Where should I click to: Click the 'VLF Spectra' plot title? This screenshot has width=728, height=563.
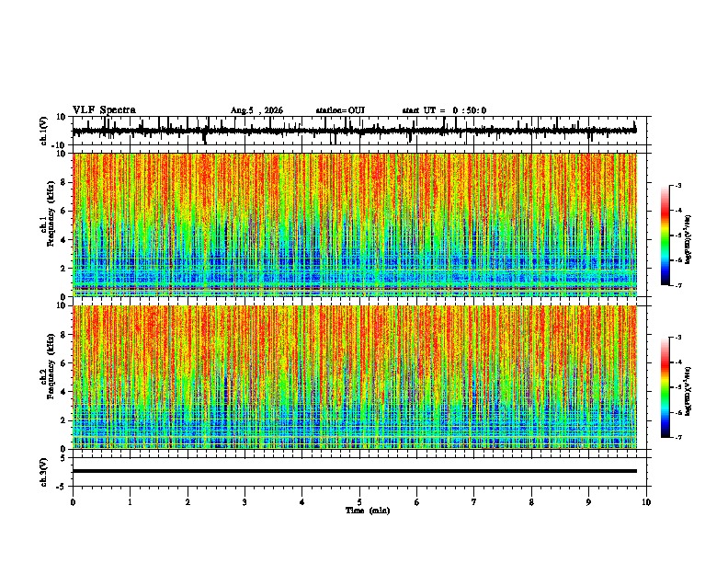tap(104, 110)
